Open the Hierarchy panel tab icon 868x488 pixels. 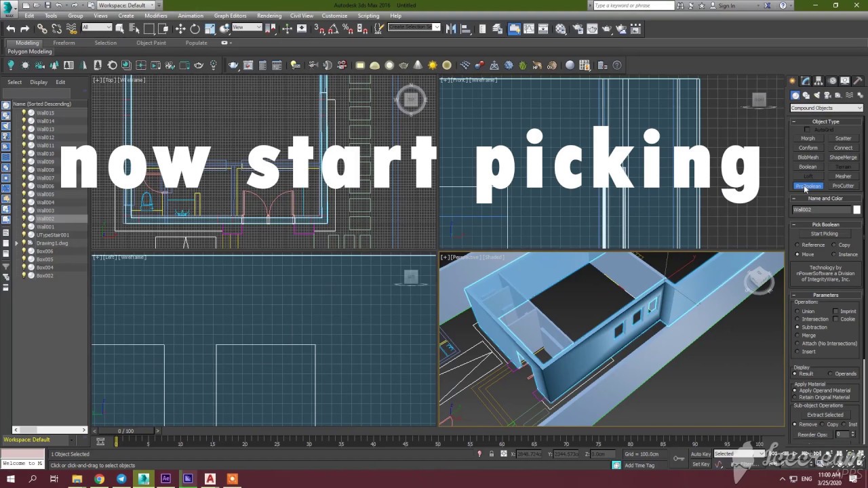[x=818, y=81]
